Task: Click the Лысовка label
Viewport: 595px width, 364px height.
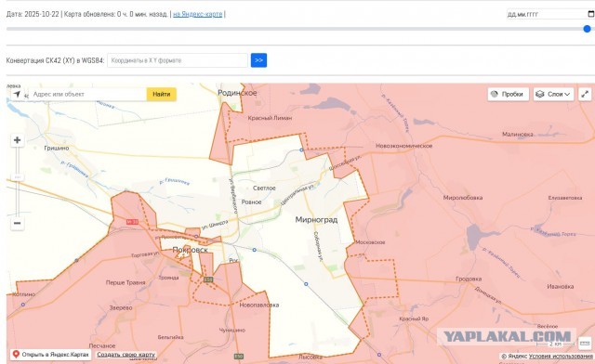Action: (310, 357)
